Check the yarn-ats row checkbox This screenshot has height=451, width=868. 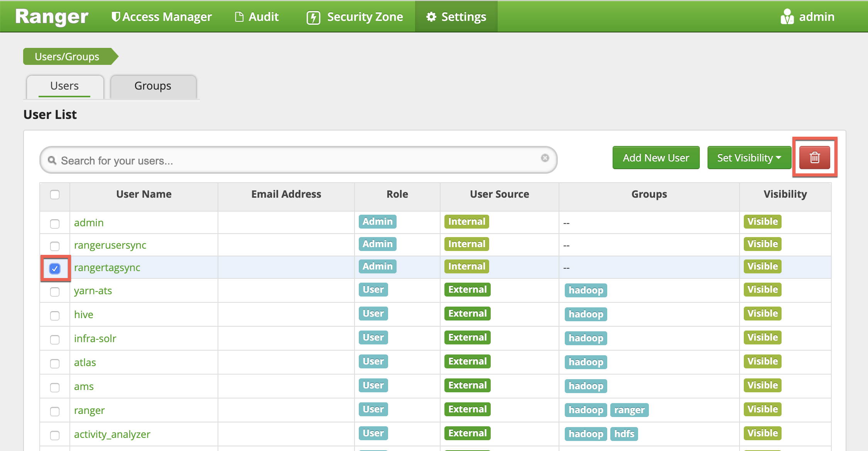55,292
